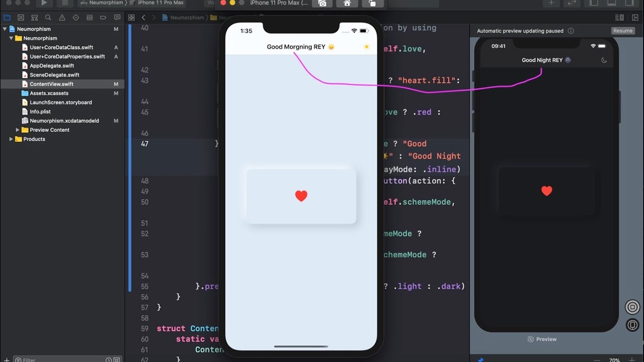Preview on device button in canvas
Screen dimensions: 644x362
coord(632,325)
